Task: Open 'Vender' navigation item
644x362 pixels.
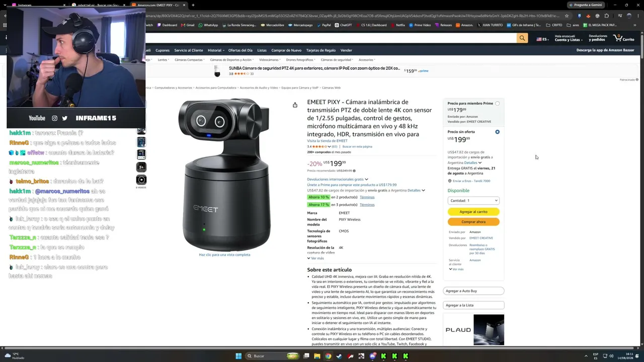Action: click(x=346, y=50)
